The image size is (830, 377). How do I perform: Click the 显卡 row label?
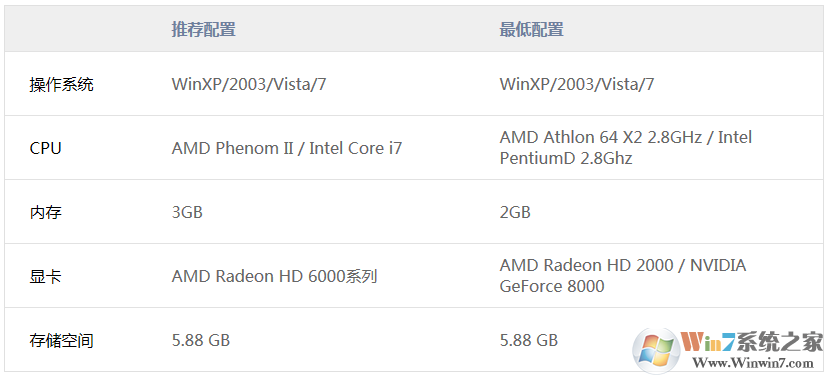[46, 276]
